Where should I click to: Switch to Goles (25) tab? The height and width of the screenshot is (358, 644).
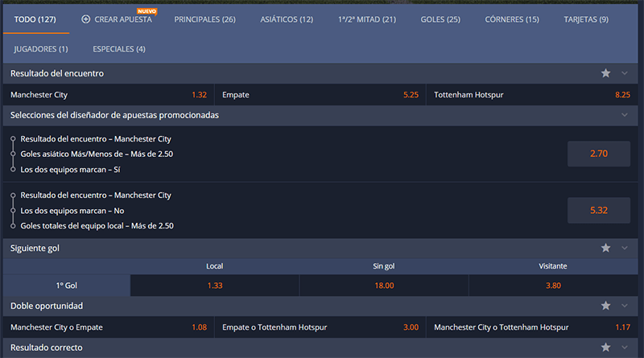click(x=440, y=19)
